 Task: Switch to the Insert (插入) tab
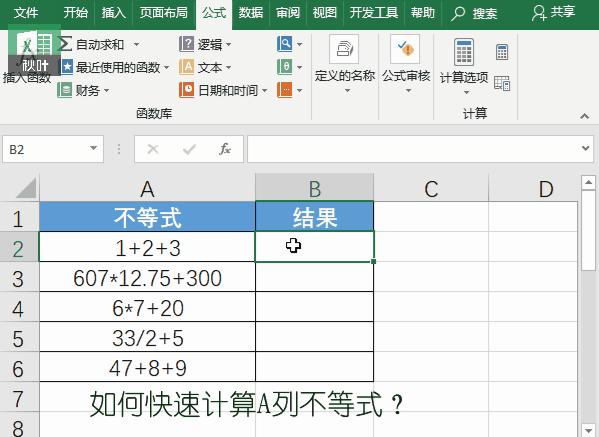point(113,13)
